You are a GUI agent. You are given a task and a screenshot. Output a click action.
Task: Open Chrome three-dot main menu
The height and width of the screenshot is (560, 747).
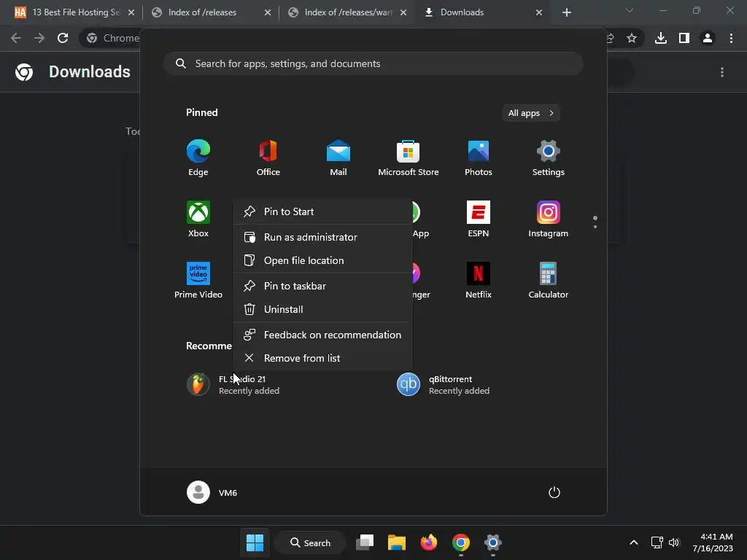[x=731, y=38]
